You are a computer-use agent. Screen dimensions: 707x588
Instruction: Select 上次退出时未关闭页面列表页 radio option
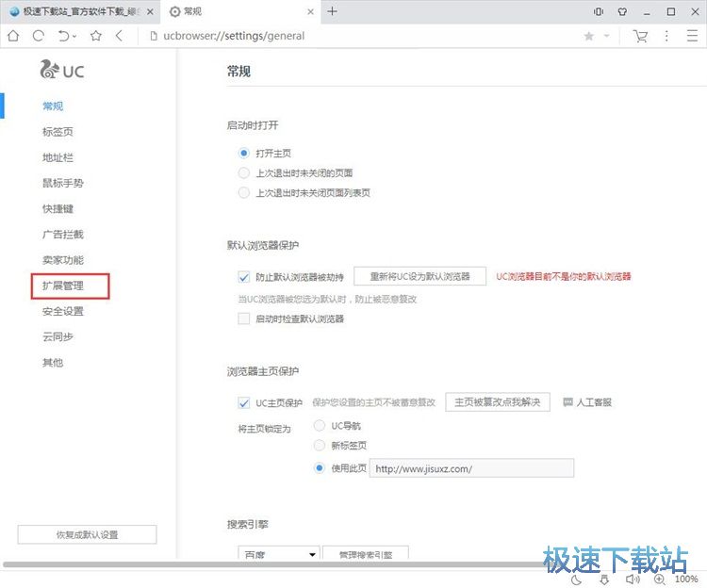[244, 193]
